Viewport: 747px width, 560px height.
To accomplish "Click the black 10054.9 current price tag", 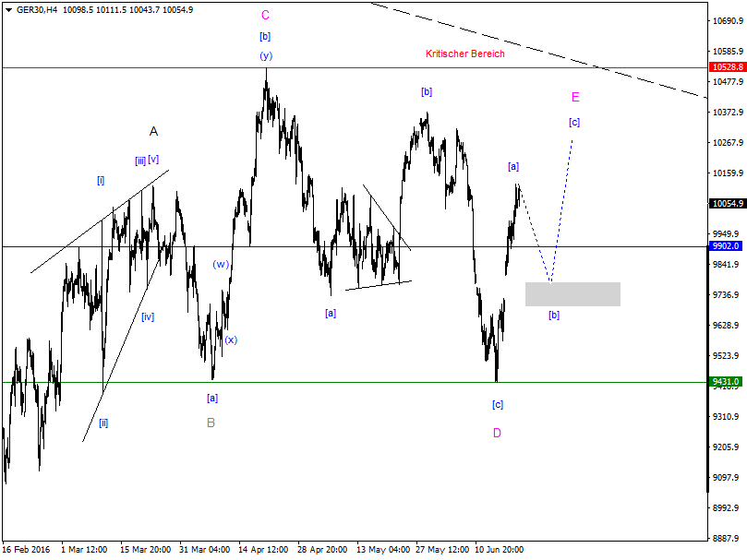I will click(x=727, y=204).
